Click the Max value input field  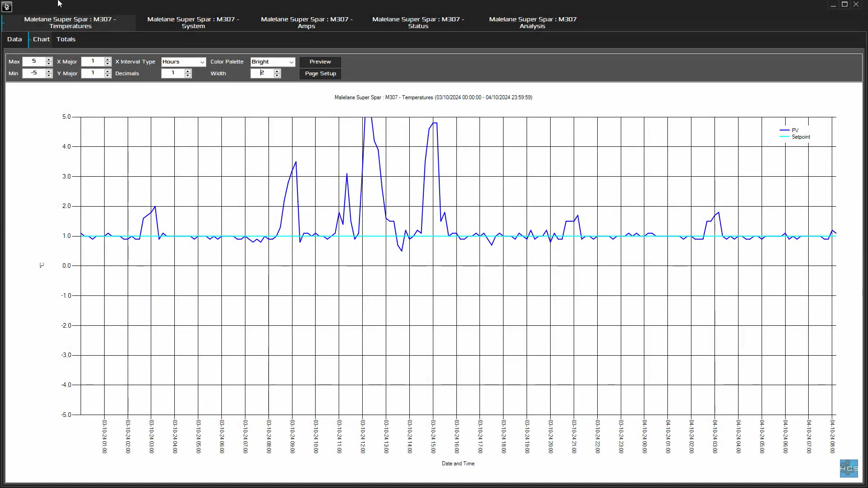pyautogui.click(x=34, y=62)
